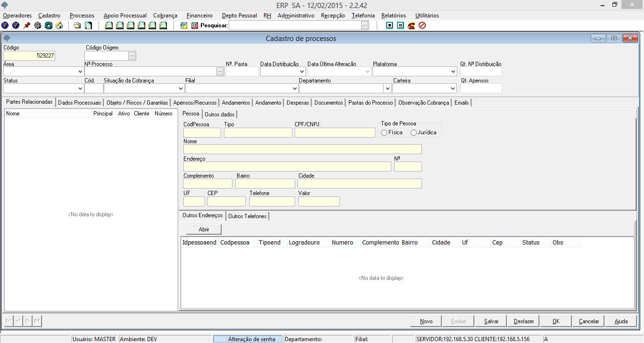Screen dimensions: 644x343
Task: Click the Ajuda button
Action: pos(621,321)
